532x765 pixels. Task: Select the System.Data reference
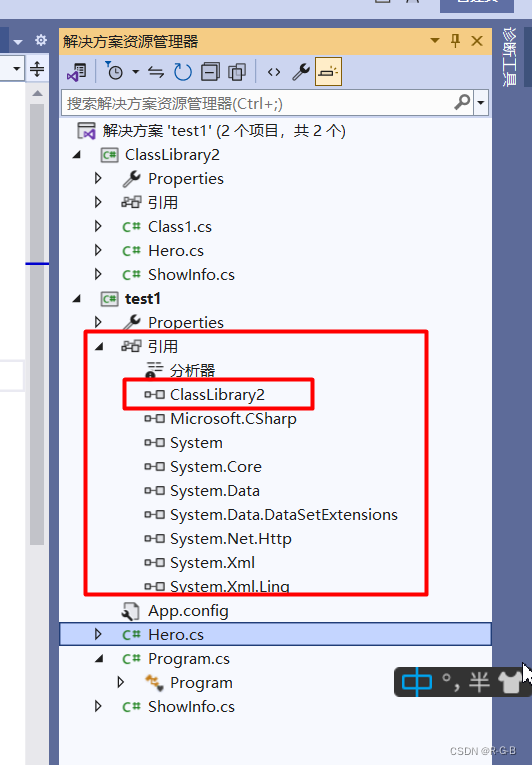[214, 490]
